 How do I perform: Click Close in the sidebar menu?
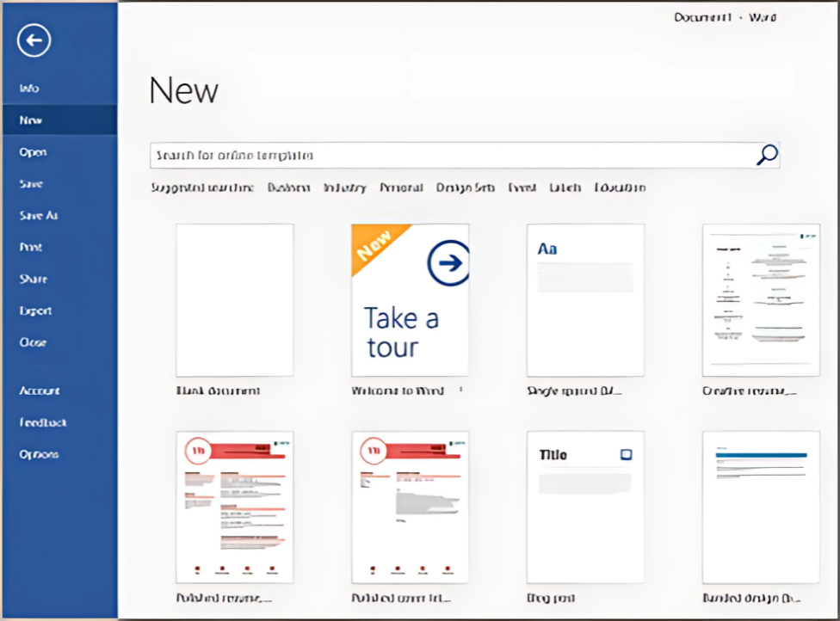click(x=34, y=342)
